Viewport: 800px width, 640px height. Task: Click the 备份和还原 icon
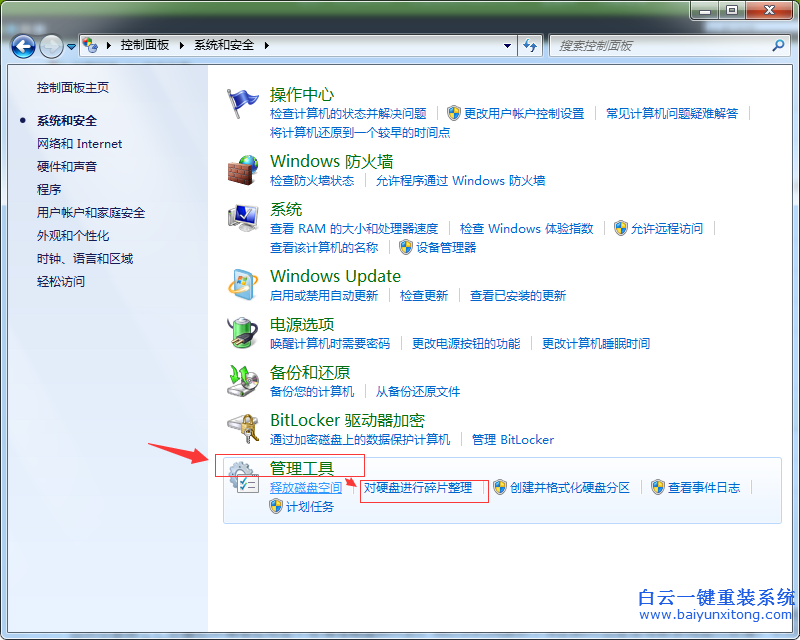point(243,380)
